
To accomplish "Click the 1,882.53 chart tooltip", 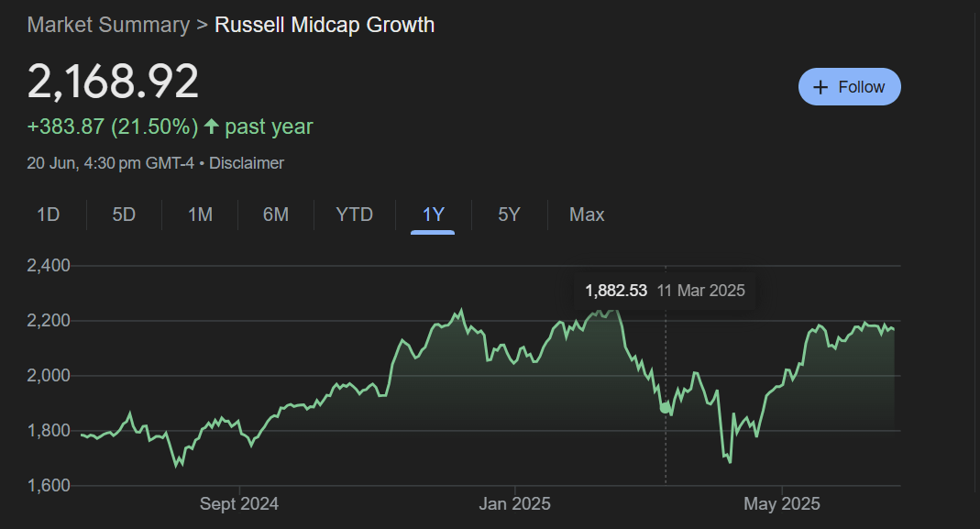I will point(665,291).
